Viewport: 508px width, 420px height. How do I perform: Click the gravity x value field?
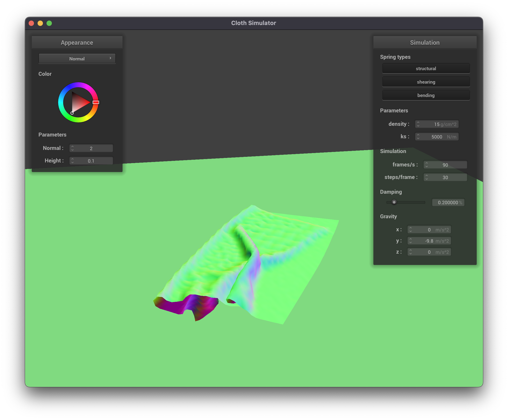pyautogui.click(x=429, y=230)
